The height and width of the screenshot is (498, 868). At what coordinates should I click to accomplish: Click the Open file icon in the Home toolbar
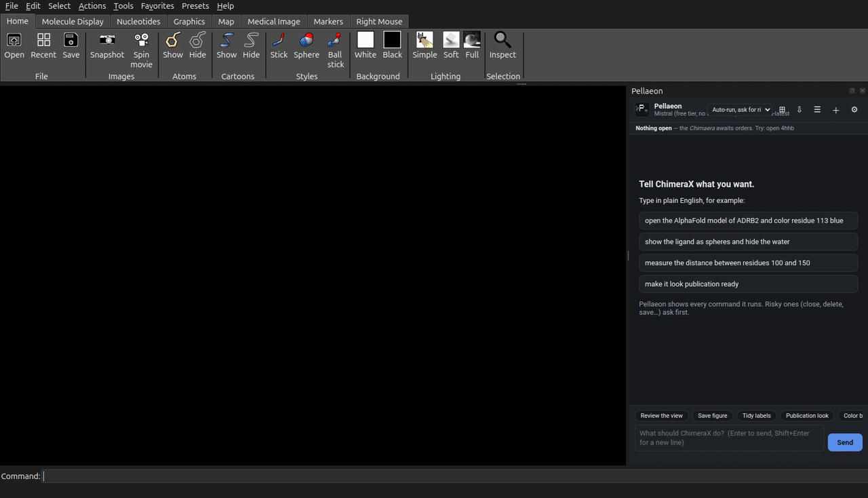[x=14, y=40]
